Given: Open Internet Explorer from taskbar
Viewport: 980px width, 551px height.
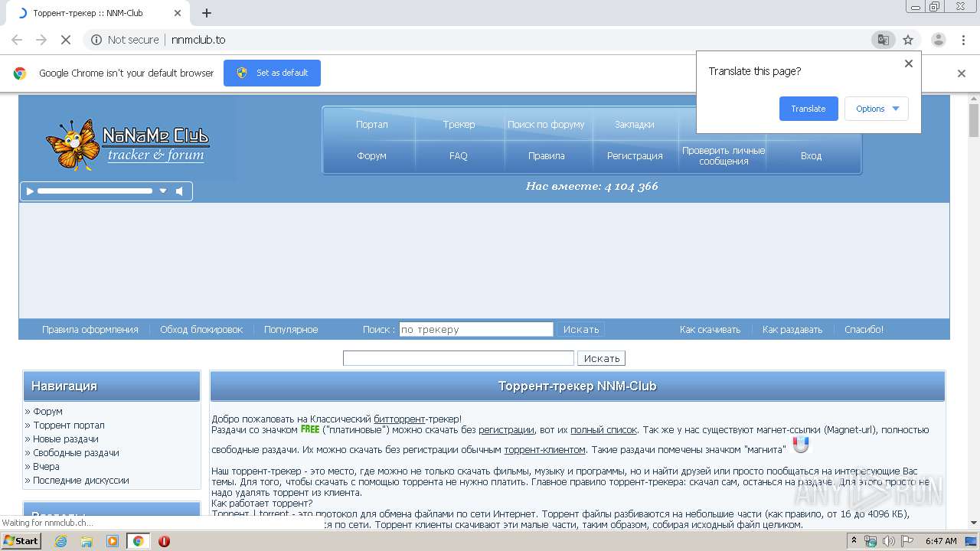Looking at the screenshot, I should 60,541.
